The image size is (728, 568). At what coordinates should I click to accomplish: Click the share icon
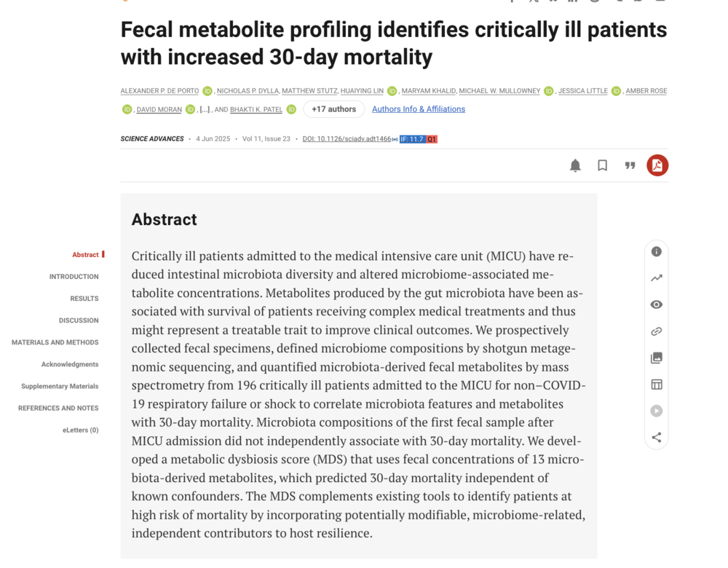(x=657, y=438)
